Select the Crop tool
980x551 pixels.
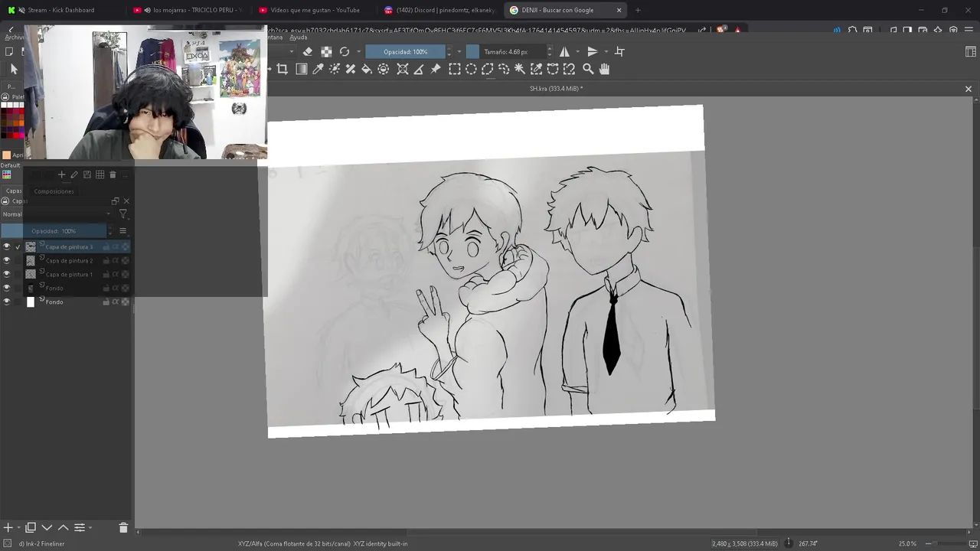283,69
